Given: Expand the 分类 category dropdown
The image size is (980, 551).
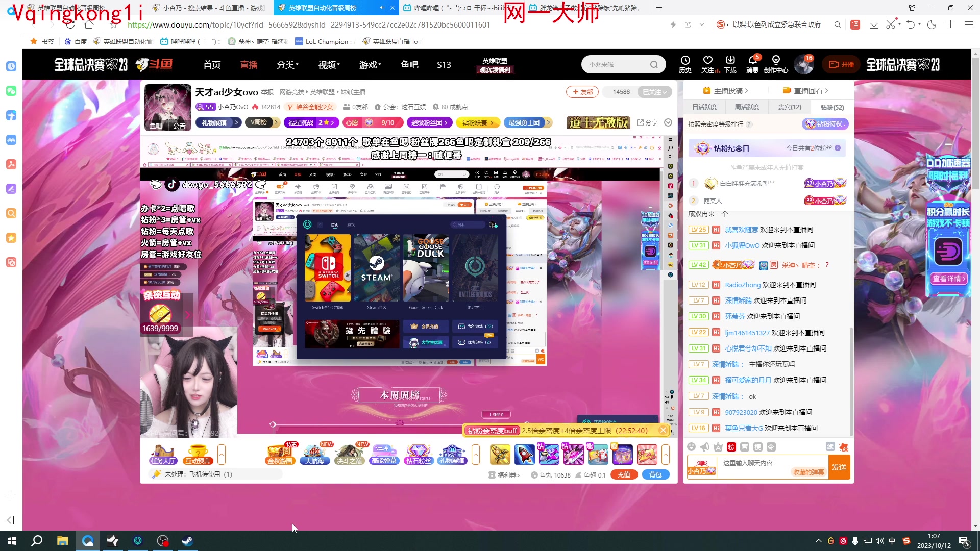Looking at the screenshot, I should [287, 65].
